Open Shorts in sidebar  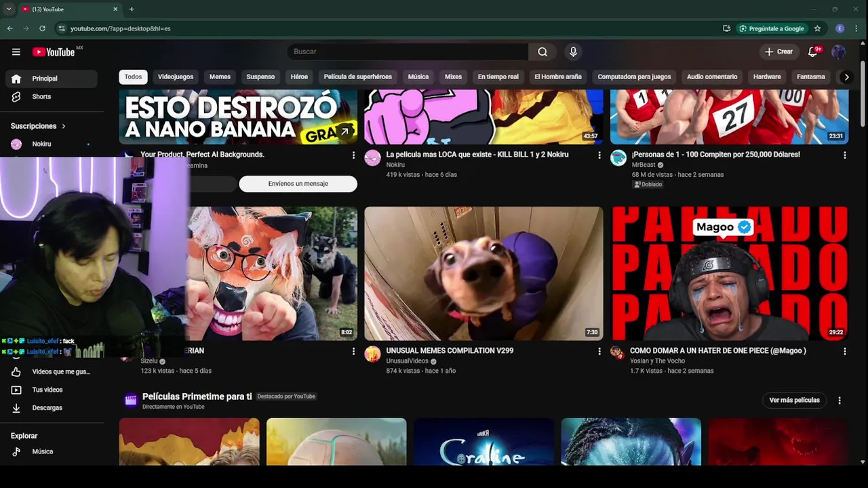52,97
